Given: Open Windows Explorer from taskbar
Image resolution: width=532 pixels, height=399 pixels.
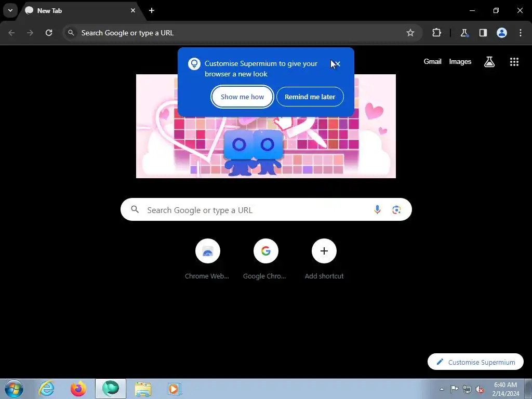Looking at the screenshot, I should coord(143,389).
